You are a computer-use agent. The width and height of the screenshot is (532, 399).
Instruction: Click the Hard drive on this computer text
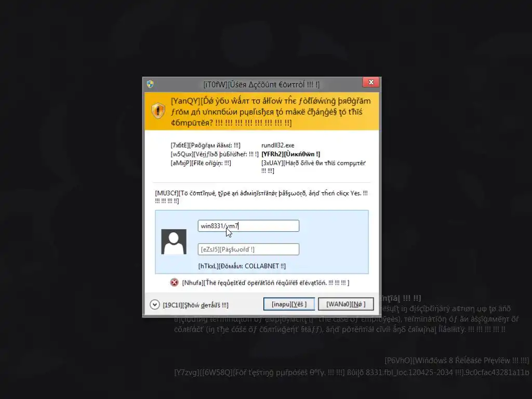click(x=313, y=167)
